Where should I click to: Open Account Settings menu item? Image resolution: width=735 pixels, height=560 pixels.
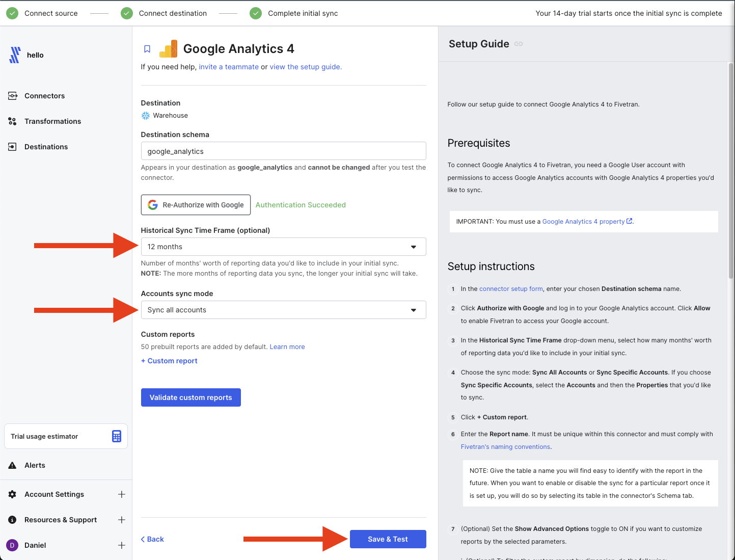pyautogui.click(x=55, y=494)
